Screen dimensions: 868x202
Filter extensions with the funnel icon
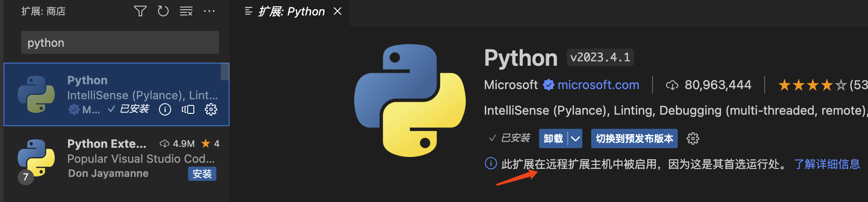coord(140,11)
